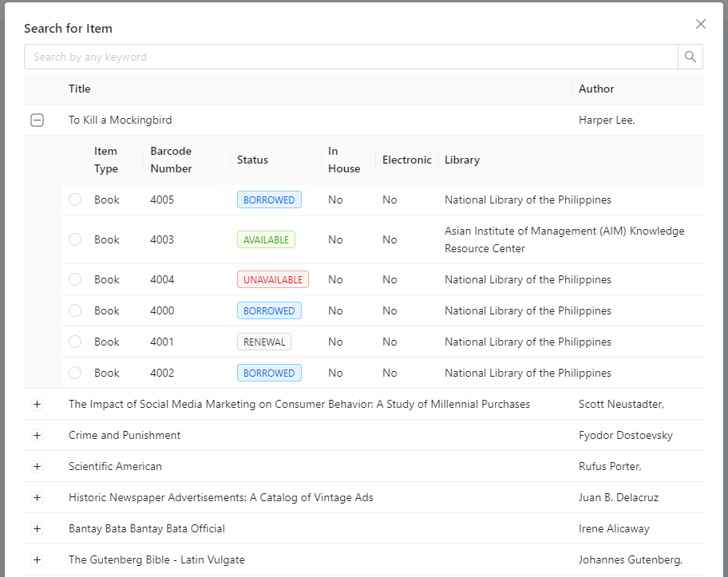Click the UNAVAILABLE status tag
The height and width of the screenshot is (577, 728).
pos(272,280)
